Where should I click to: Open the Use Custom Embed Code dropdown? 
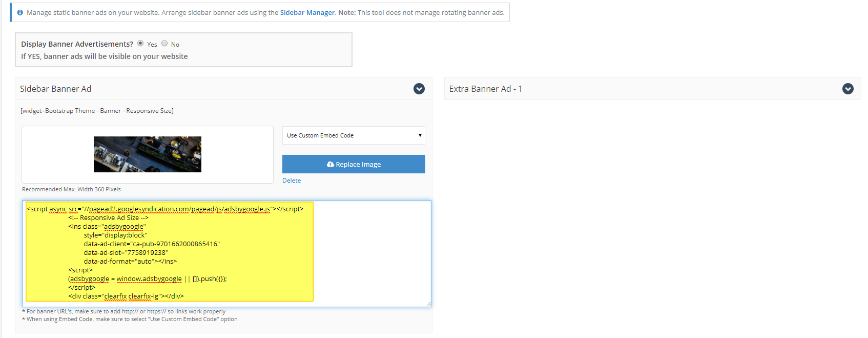[354, 135]
